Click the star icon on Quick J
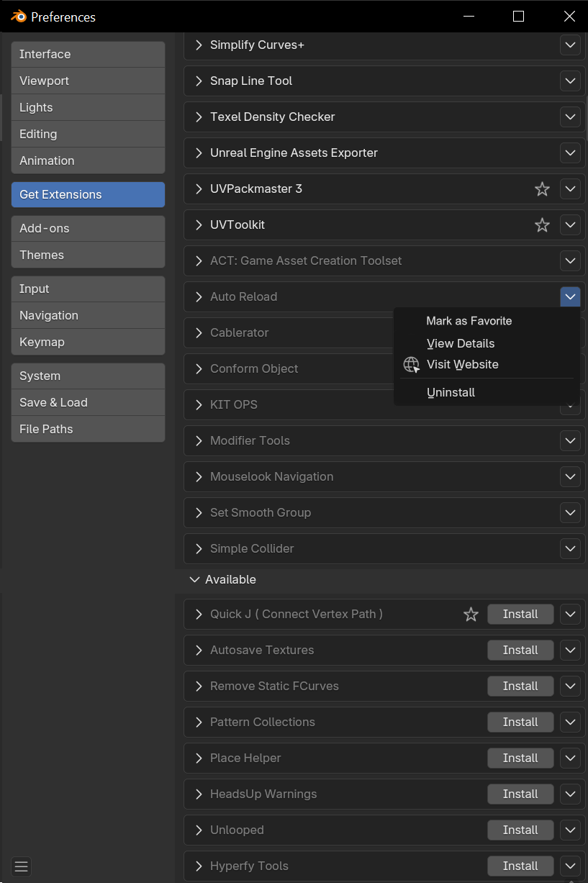 (471, 614)
